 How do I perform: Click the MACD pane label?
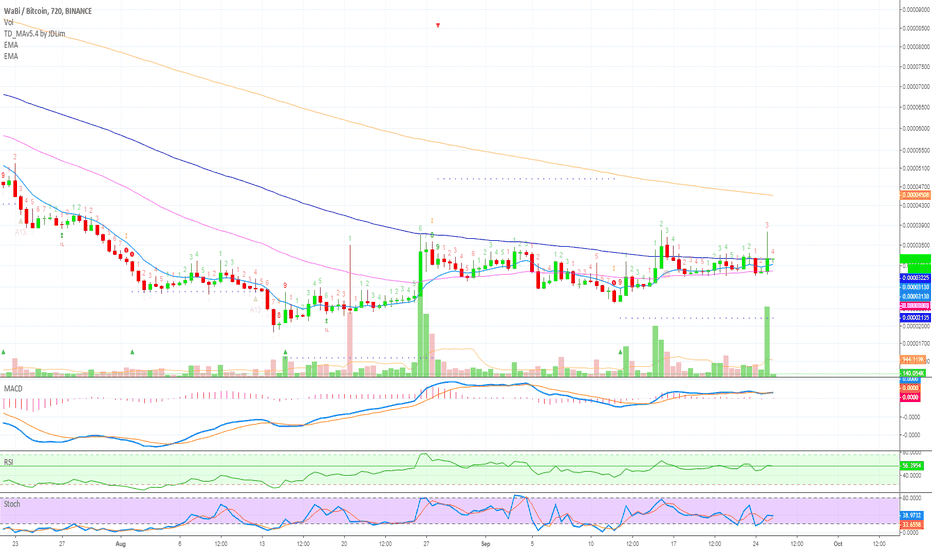pyautogui.click(x=13, y=388)
